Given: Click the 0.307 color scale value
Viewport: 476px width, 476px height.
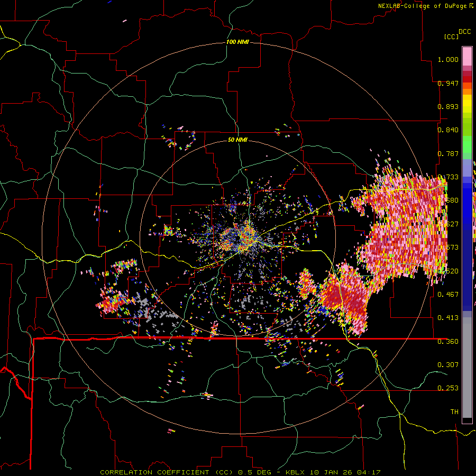Looking at the screenshot, I should point(448,364).
